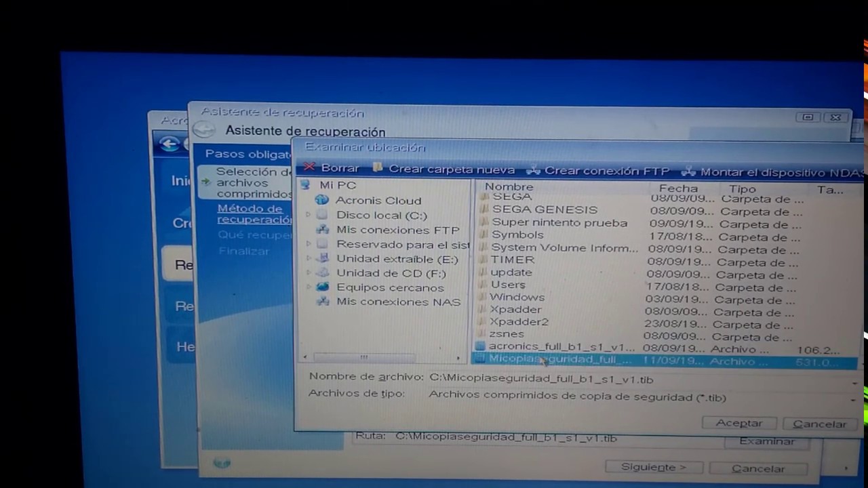
Task: Click the acronics_full_b1_s1_v1 archive file icon
Action: point(481,347)
